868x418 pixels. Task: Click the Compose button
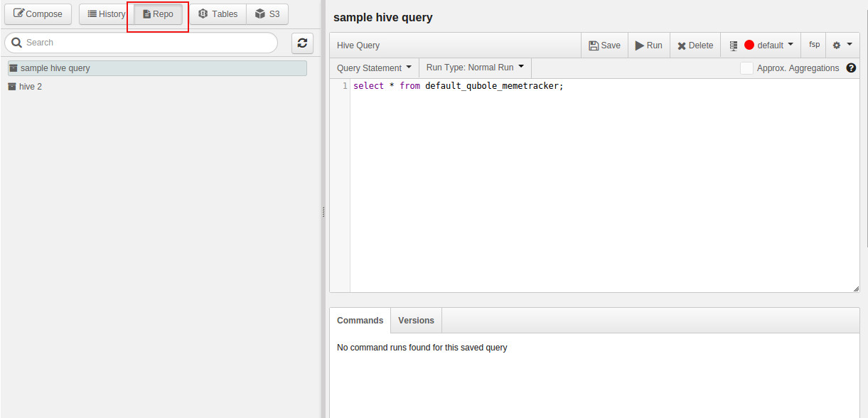tap(38, 14)
